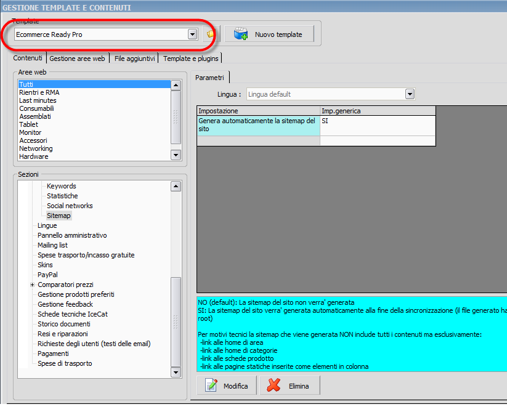Screen dimensions: 507x420
Task: Select Statistiche section
Action: tap(62, 196)
